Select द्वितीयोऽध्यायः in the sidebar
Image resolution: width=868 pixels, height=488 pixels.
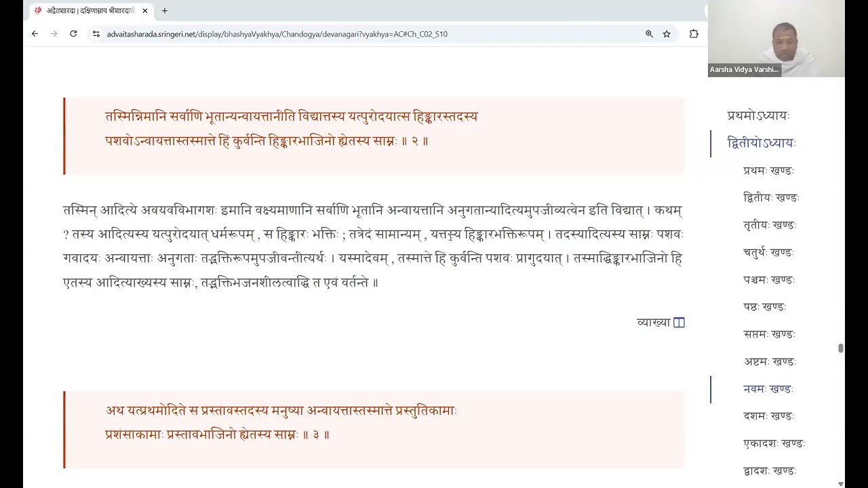tap(761, 143)
